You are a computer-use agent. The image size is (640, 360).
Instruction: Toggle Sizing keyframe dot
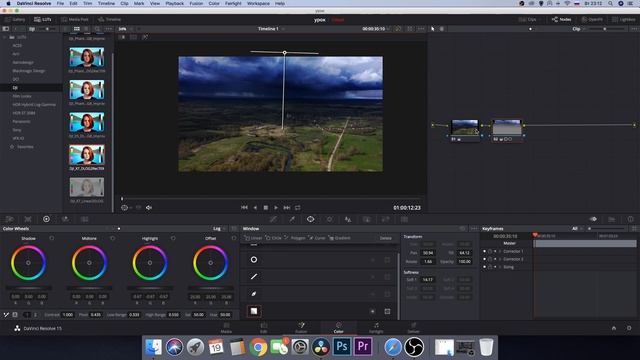484,267
